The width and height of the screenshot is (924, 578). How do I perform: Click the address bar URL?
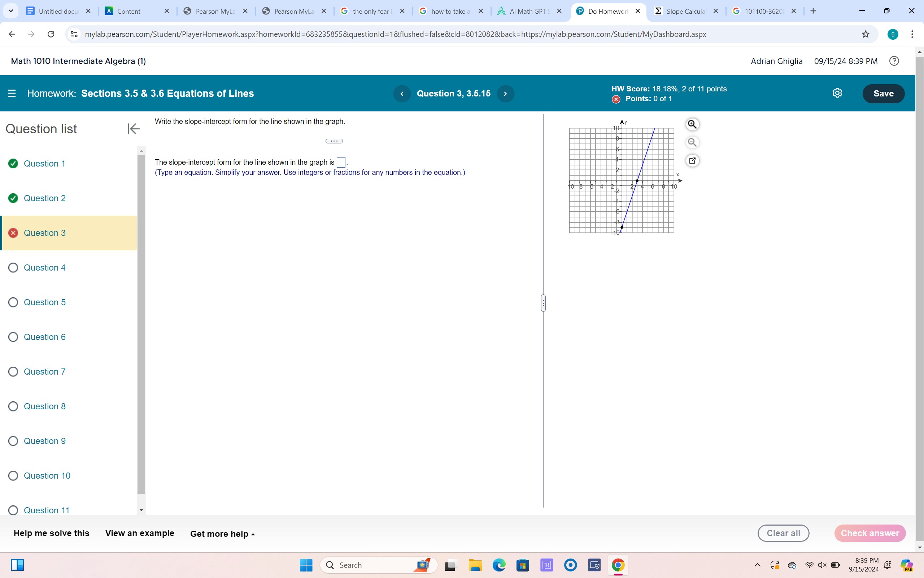pos(396,34)
